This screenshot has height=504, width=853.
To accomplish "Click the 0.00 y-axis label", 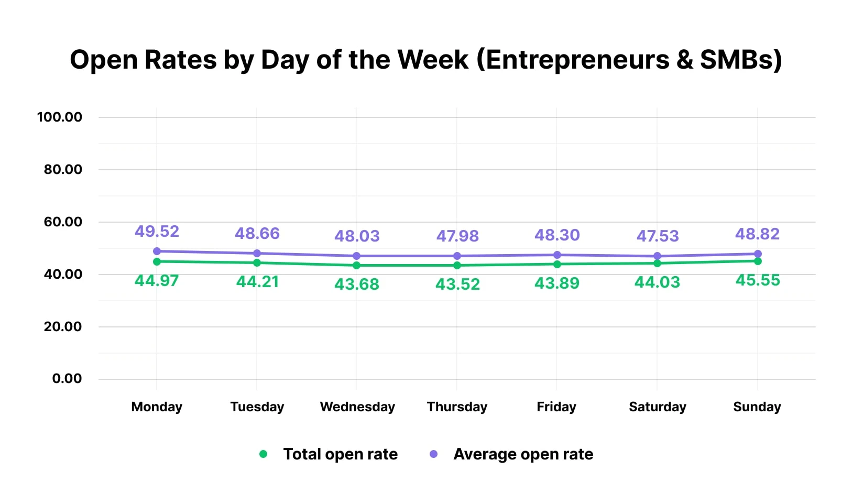I will click(67, 379).
